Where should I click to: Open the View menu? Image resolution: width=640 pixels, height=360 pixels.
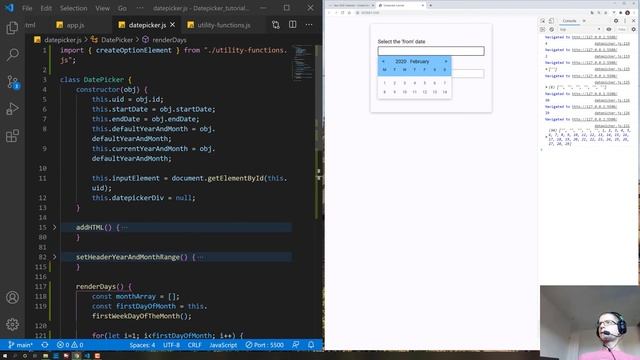click(102, 8)
